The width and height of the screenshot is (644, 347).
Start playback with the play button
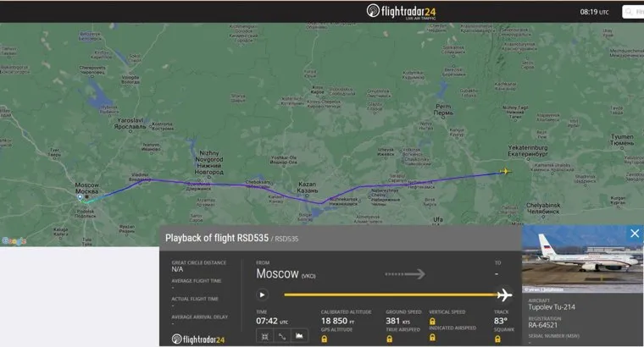point(262,295)
